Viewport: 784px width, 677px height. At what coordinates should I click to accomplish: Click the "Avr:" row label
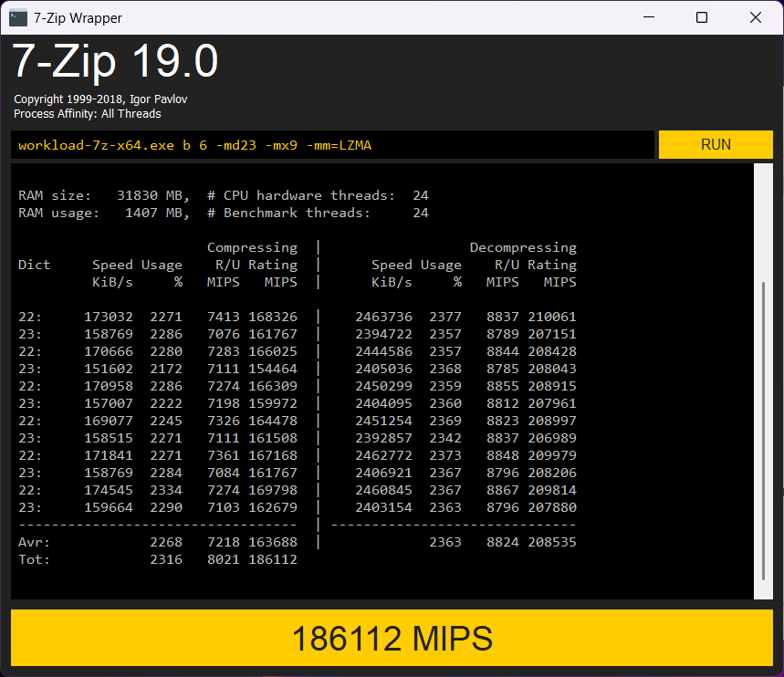click(35, 542)
